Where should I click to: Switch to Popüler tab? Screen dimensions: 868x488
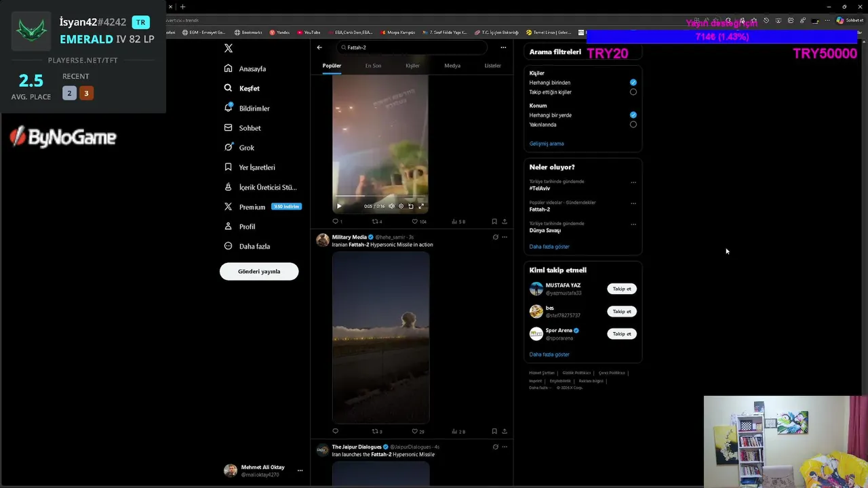pos(332,66)
